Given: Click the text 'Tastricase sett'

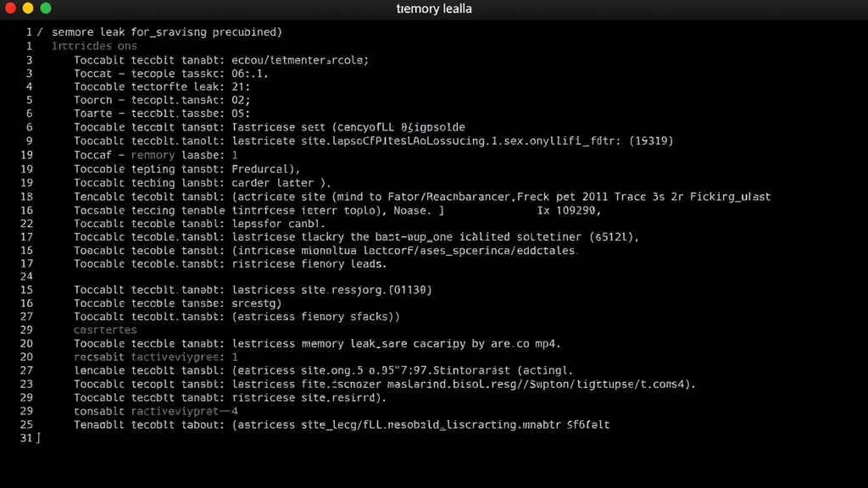Looking at the screenshot, I should (278, 127).
